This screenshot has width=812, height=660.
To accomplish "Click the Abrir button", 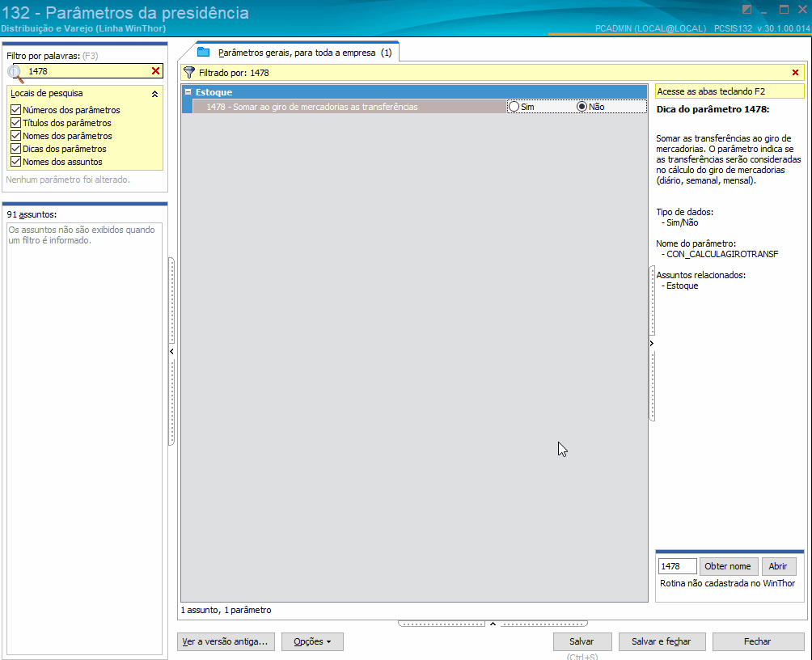I will [x=778, y=566].
